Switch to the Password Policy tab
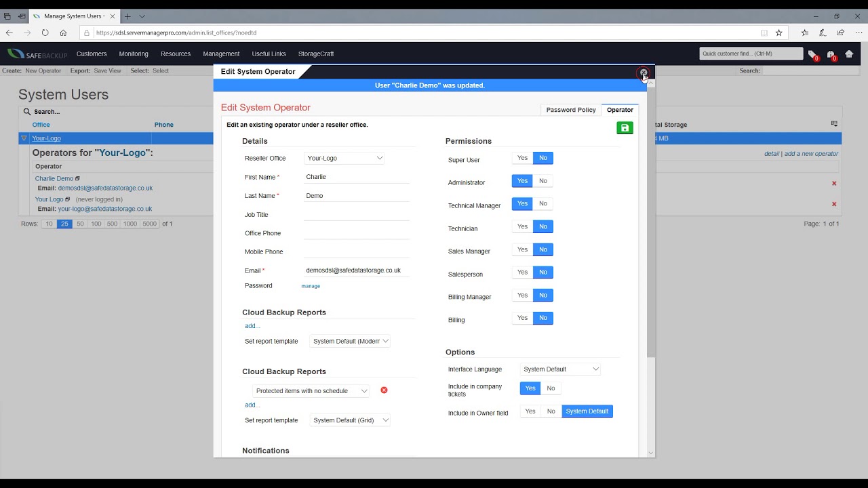The image size is (868, 488). (571, 110)
